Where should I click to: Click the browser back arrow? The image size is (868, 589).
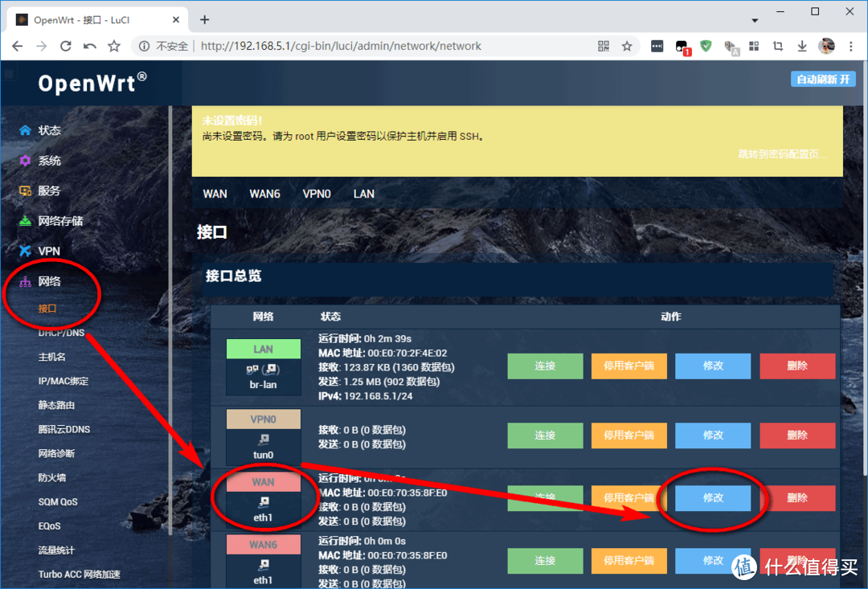point(17,46)
